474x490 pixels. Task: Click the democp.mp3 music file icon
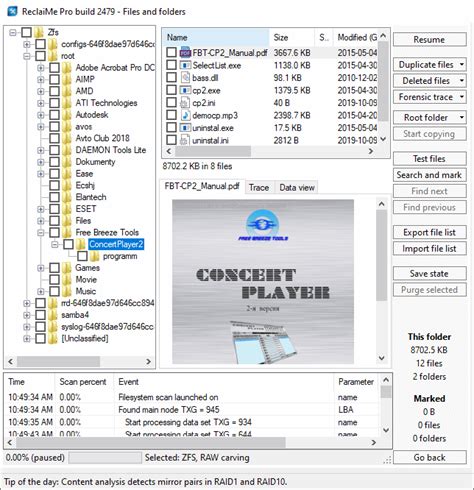pyautogui.click(x=185, y=115)
